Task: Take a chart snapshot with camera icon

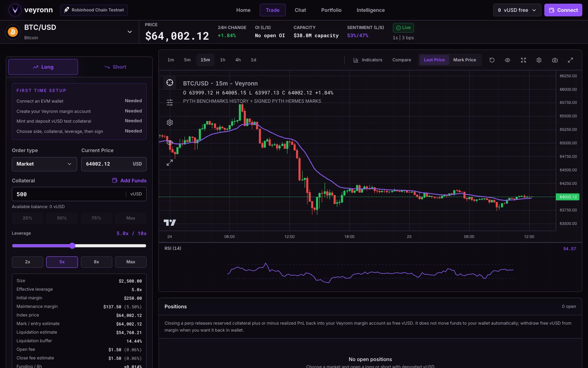Action: coord(555,60)
